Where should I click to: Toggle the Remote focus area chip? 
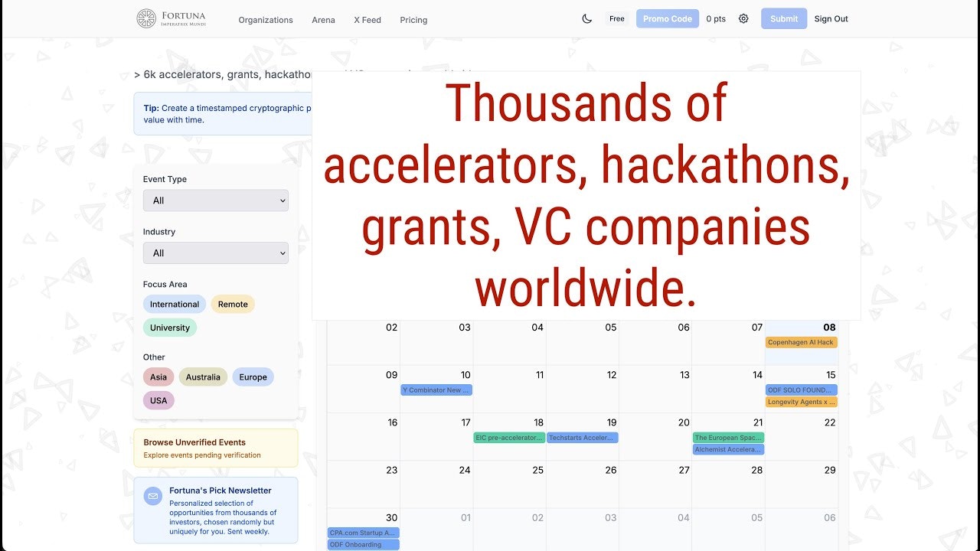(233, 305)
